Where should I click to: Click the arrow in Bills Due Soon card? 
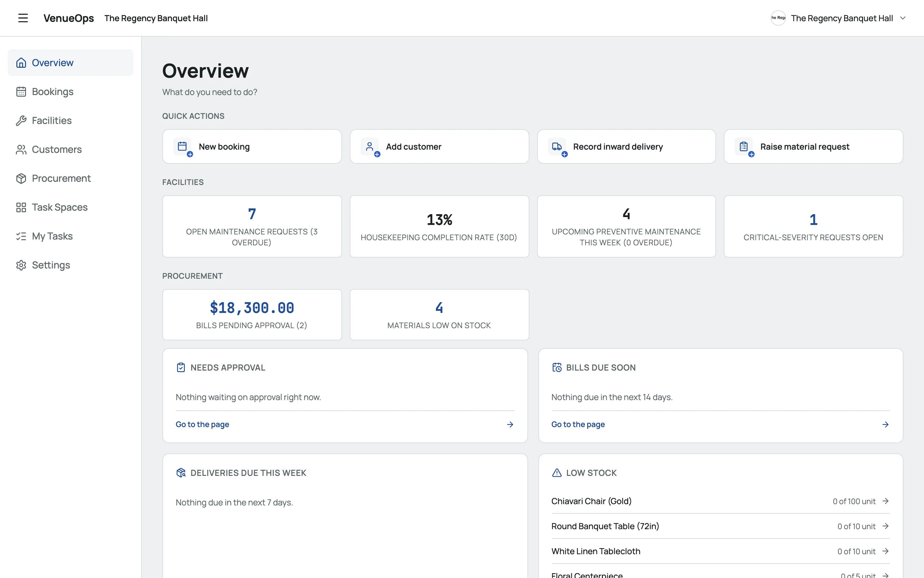886,424
